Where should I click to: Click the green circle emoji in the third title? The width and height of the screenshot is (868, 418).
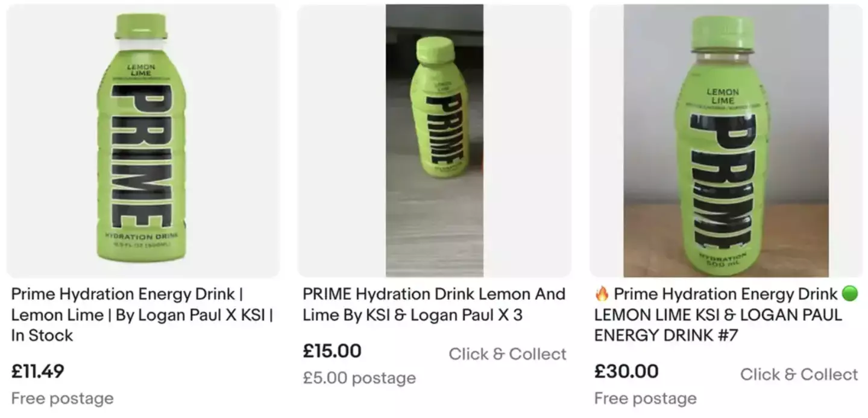(849, 294)
